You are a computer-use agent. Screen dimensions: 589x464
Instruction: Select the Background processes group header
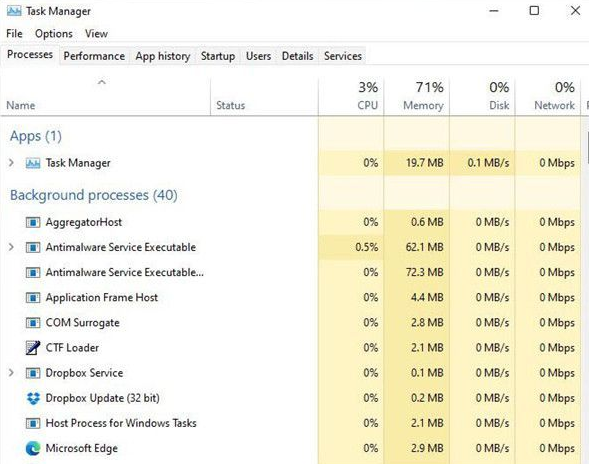pyautogui.click(x=94, y=195)
